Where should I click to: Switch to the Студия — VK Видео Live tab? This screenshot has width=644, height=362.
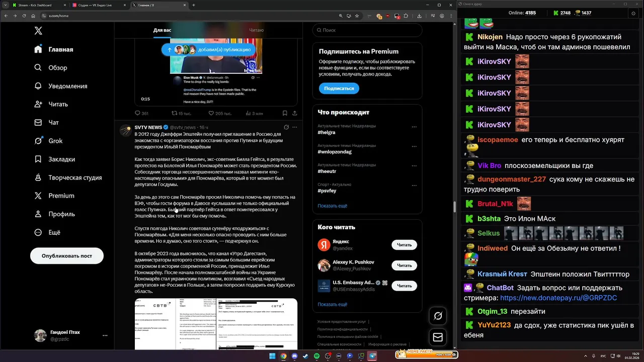(x=100, y=5)
